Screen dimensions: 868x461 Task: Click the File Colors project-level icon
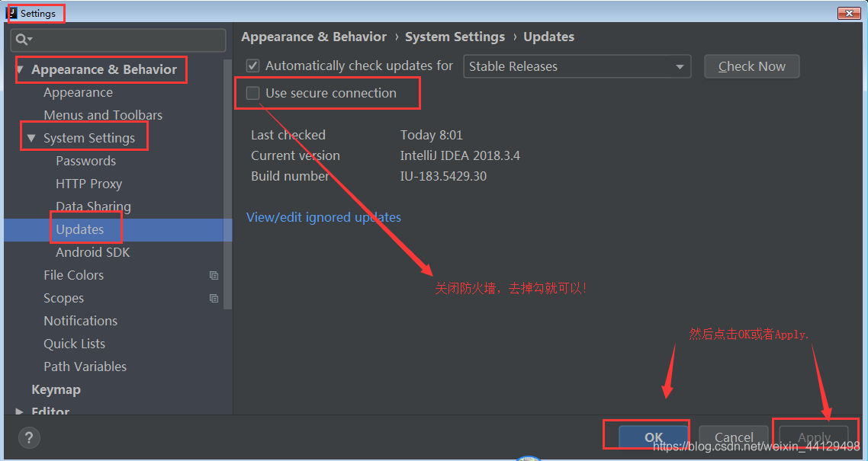tap(214, 275)
